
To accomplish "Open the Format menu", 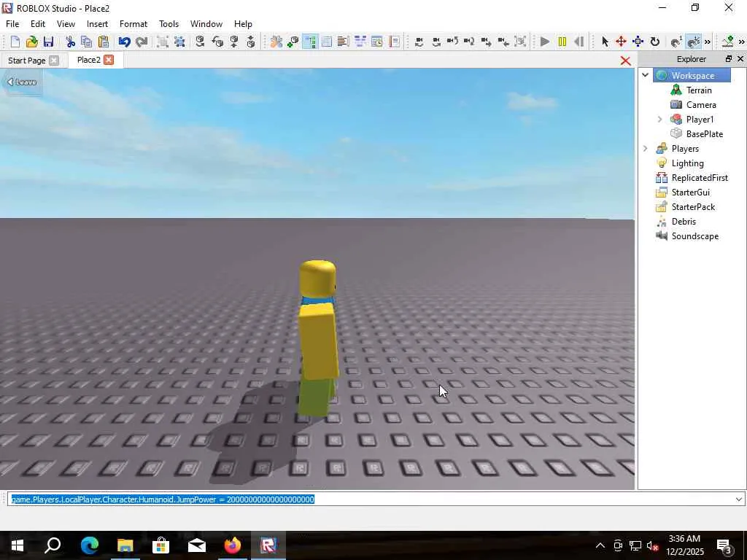I will (133, 24).
